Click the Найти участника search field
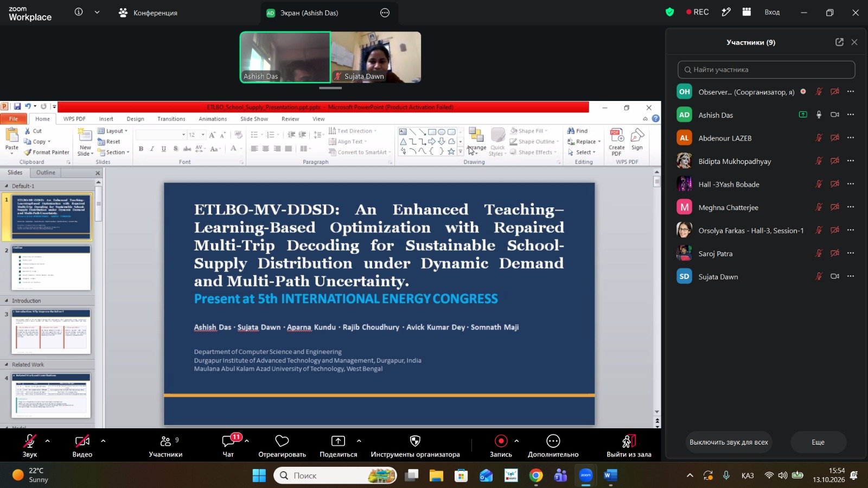Image resolution: width=868 pixels, height=488 pixels. (x=766, y=69)
